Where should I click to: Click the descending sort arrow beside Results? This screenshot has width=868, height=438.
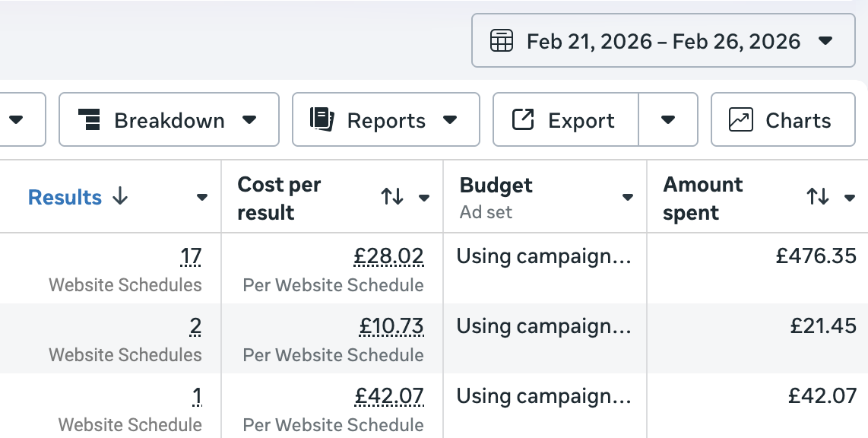(120, 197)
